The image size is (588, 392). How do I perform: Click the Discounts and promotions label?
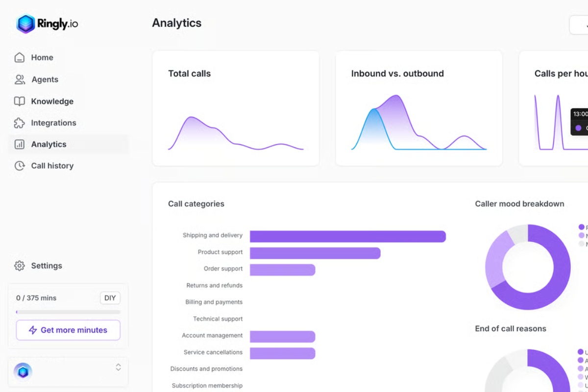pos(206,368)
